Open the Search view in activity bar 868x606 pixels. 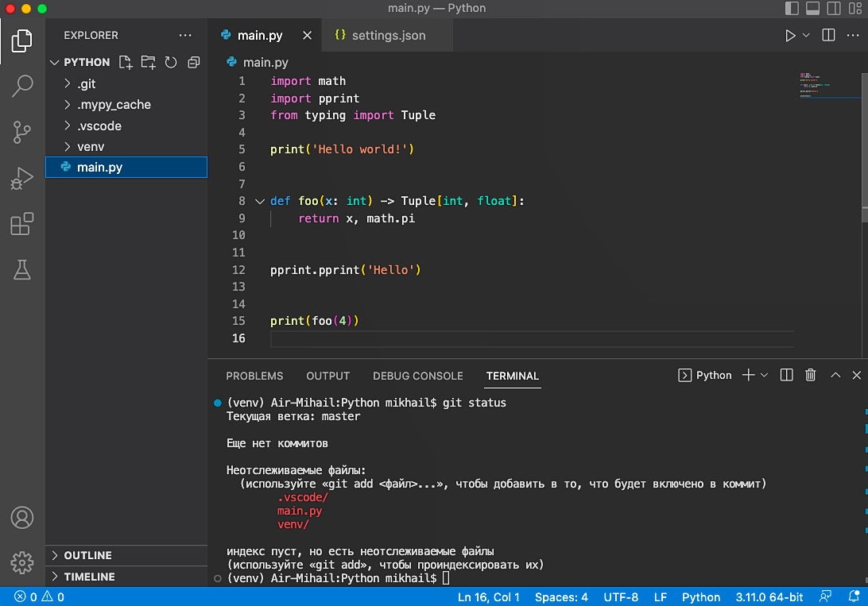tap(22, 86)
